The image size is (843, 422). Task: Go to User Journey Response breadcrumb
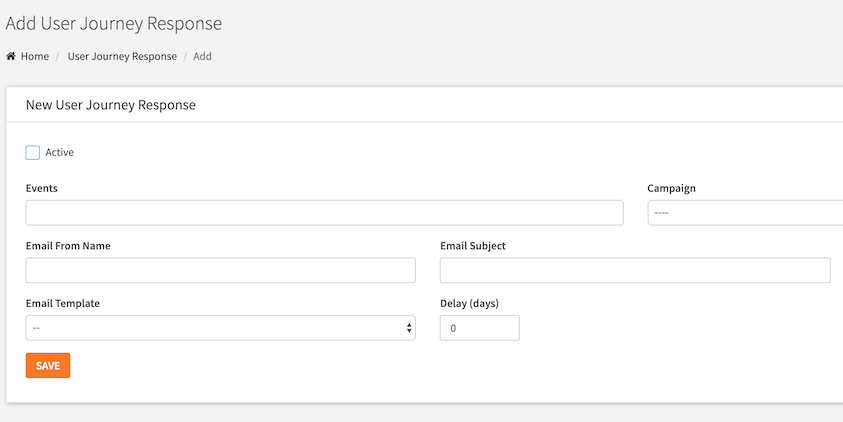122,56
